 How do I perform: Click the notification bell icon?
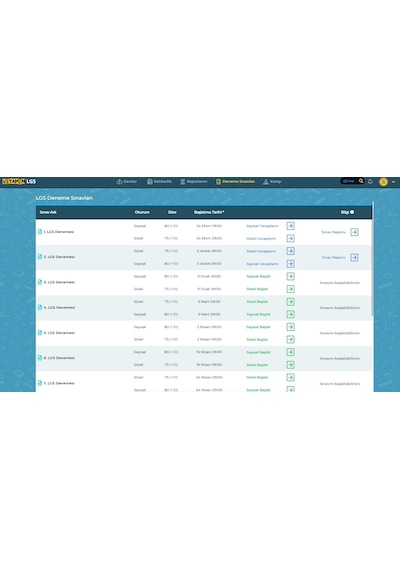coord(370,181)
